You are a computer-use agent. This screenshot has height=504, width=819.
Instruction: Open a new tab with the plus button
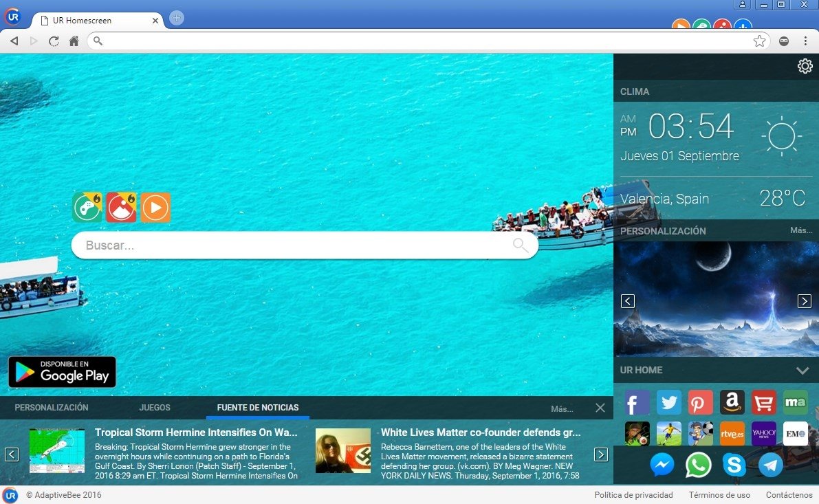tap(177, 19)
